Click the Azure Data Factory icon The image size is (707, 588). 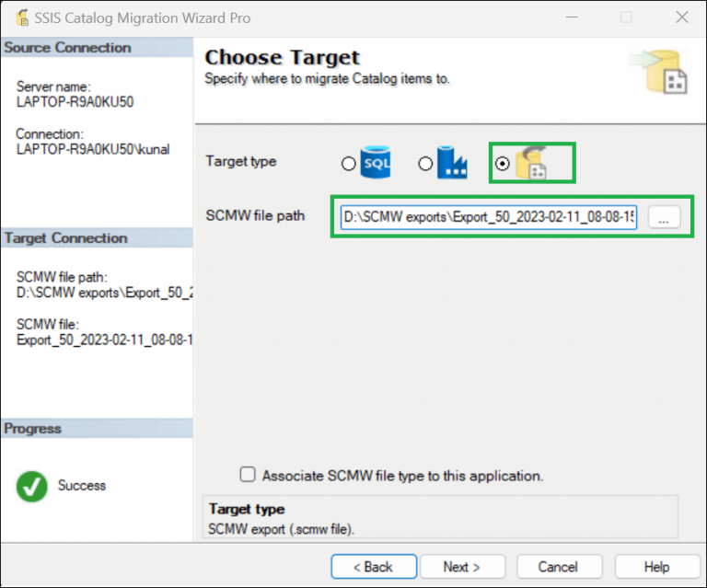tap(452, 162)
